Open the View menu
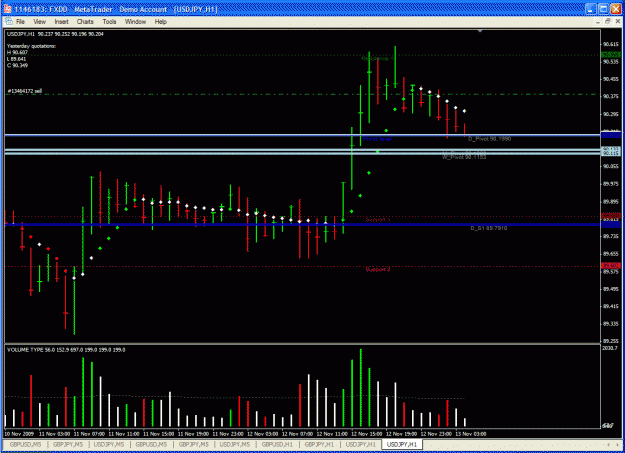 pos(39,22)
